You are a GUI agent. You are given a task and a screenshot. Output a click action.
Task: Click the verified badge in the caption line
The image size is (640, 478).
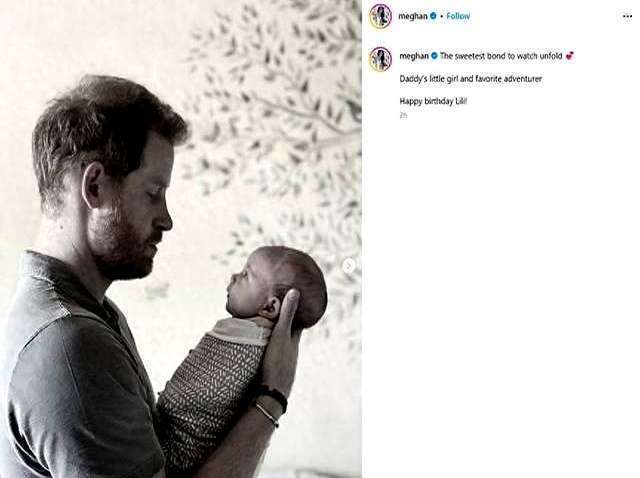(x=434, y=56)
